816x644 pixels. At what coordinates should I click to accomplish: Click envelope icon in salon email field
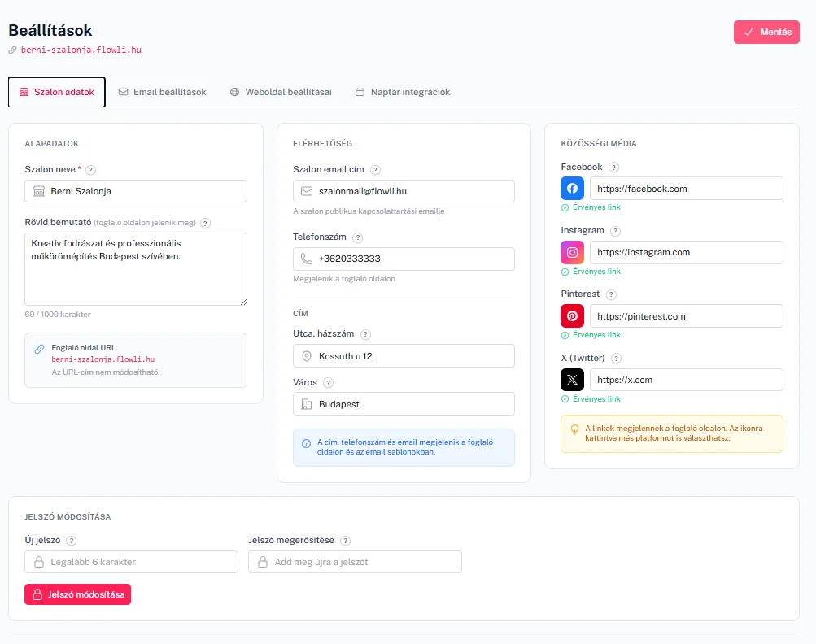307,191
